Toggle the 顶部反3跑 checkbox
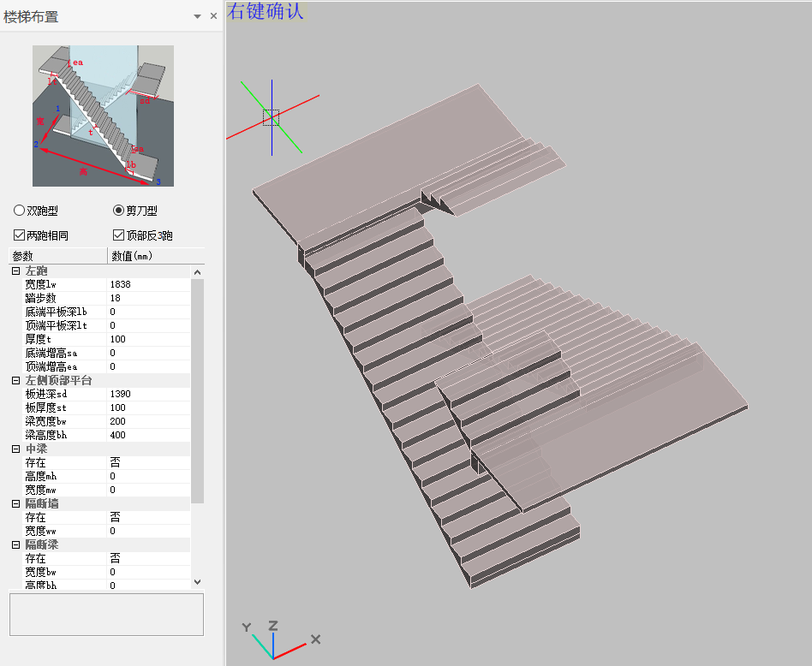Screen dimensions: 812x666 [x=119, y=235]
